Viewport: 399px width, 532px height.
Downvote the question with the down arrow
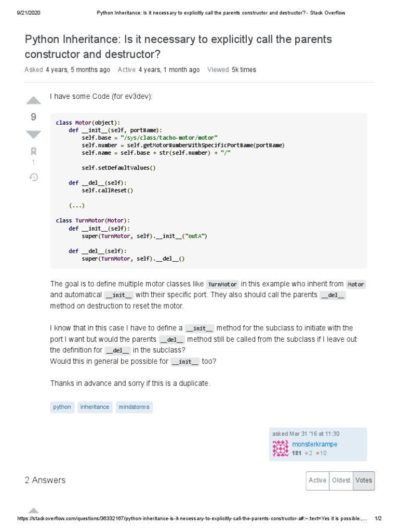(33, 135)
